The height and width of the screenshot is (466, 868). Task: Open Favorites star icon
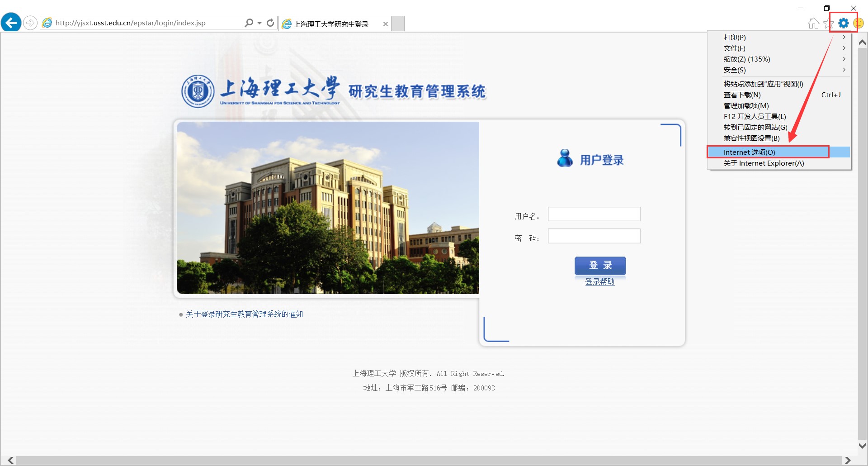coord(828,23)
